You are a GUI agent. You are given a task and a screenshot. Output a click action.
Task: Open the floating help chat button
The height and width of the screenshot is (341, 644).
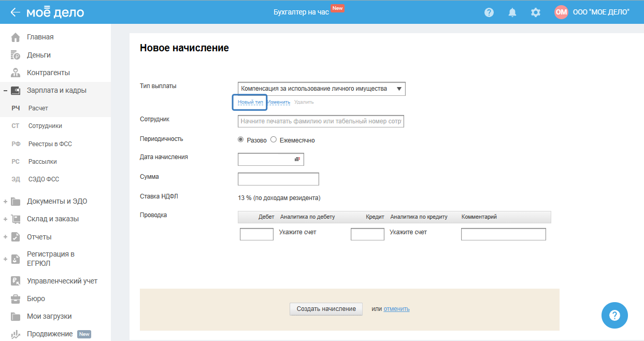(614, 315)
